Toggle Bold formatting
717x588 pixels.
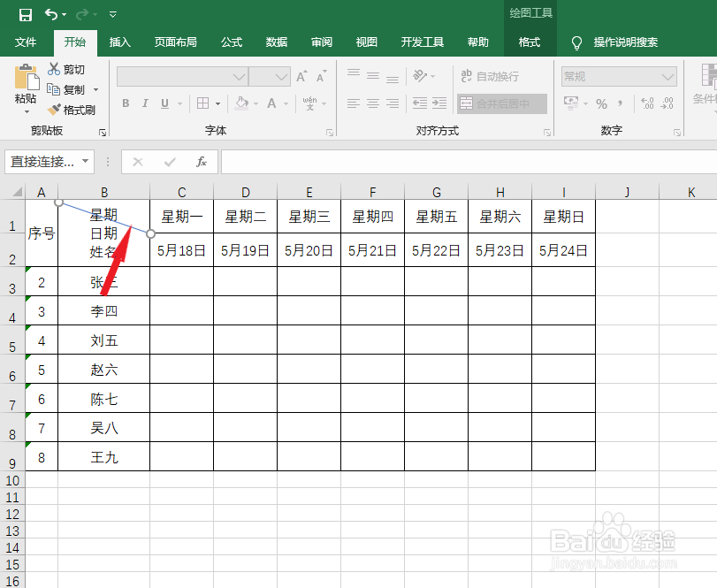coord(126,103)
